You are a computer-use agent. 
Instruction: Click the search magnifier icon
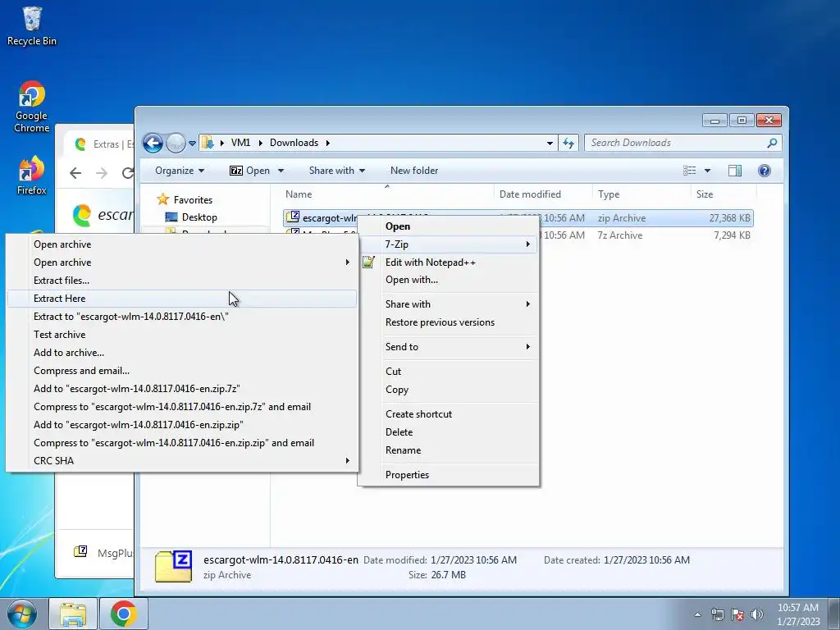772,143
